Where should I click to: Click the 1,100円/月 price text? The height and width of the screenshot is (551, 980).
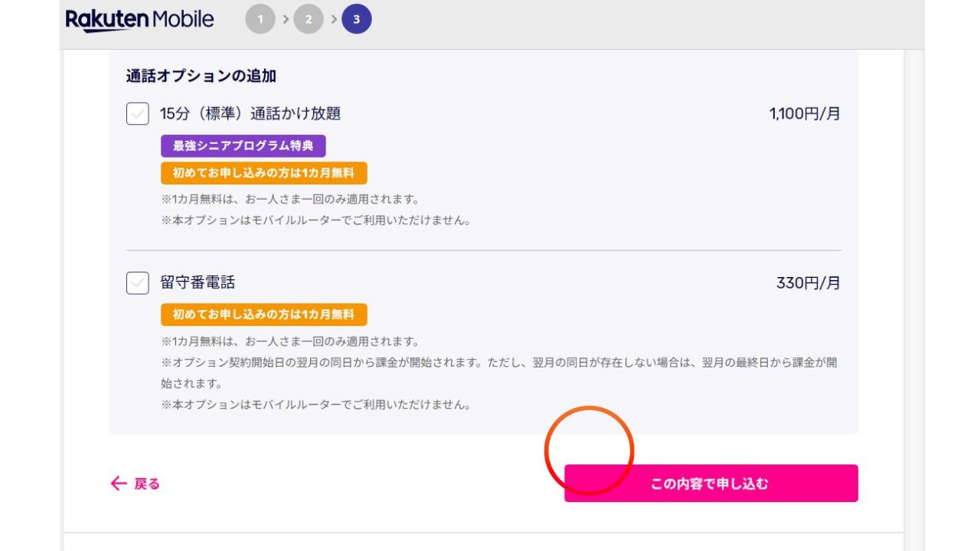(x=805, y=114)
